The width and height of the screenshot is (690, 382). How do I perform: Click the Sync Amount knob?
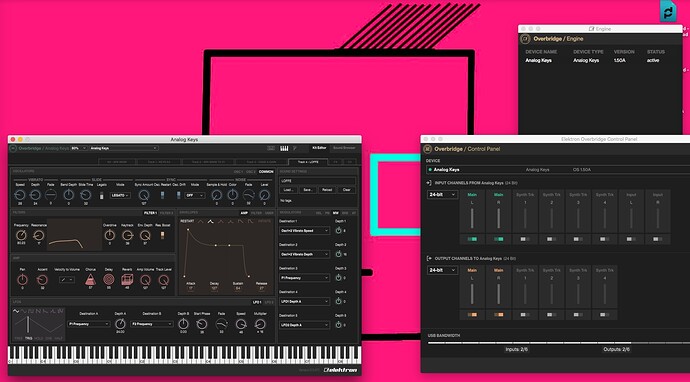[144, 195]
